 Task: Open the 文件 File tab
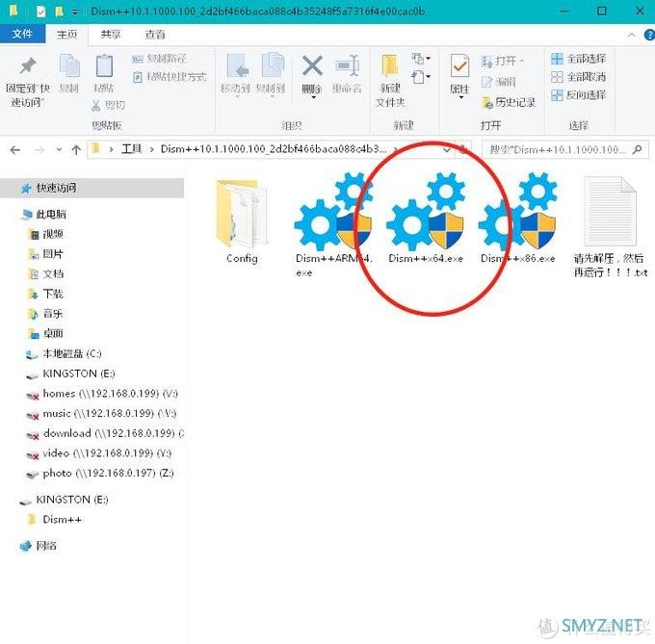tap(22, 34)
